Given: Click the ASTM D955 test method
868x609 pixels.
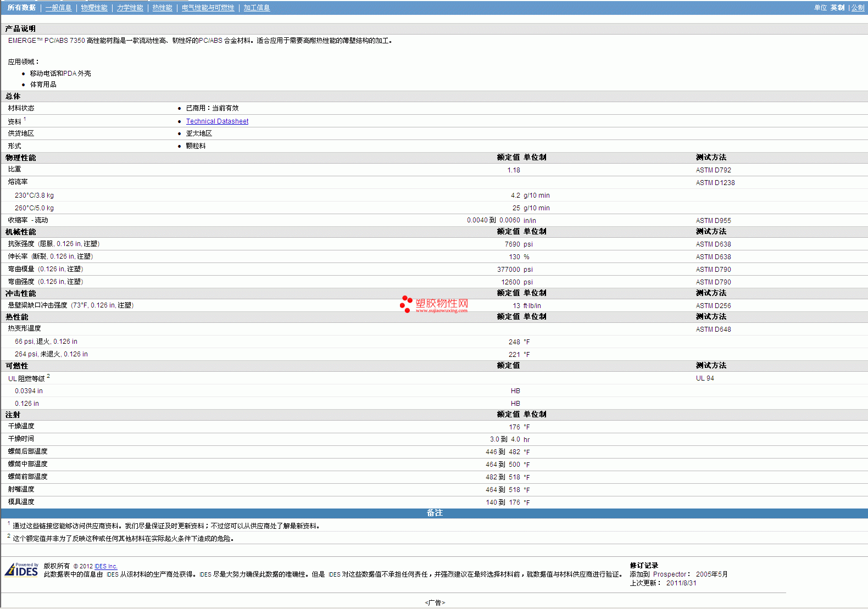Looking at the screenshot, I should coord(713,221).
